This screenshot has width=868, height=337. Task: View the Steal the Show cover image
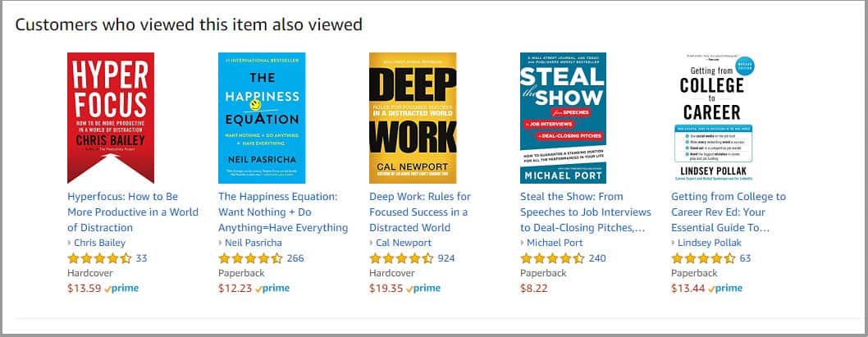563,118
